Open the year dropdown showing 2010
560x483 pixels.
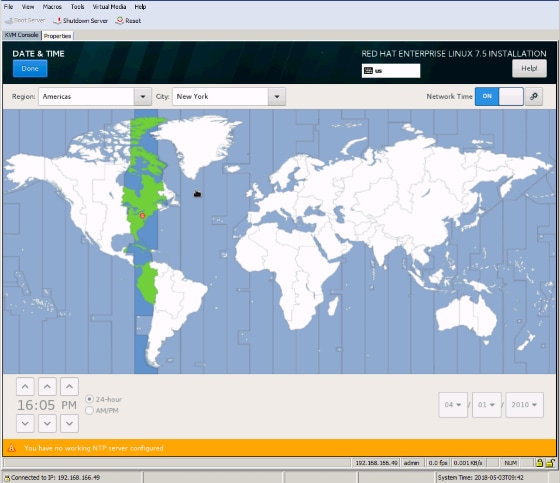pyautogui.click(x=524, y=405)
